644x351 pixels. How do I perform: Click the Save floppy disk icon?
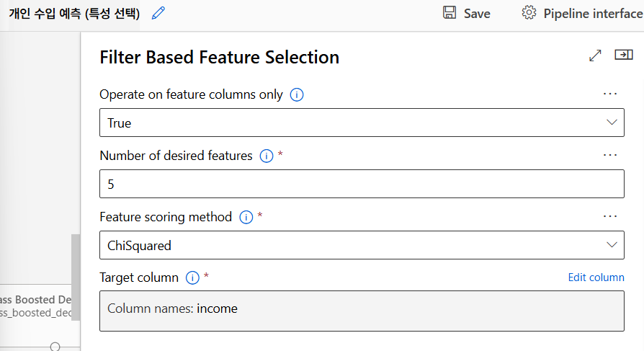coord(450,13)
